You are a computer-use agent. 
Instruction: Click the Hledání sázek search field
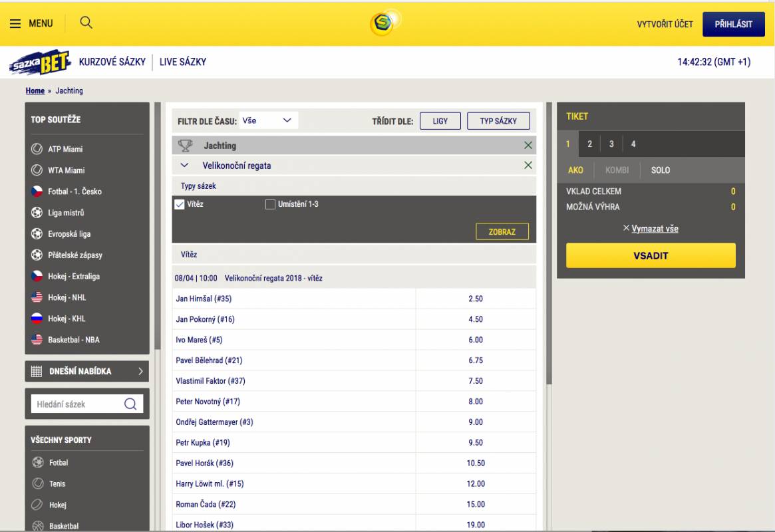click(78, 404)
